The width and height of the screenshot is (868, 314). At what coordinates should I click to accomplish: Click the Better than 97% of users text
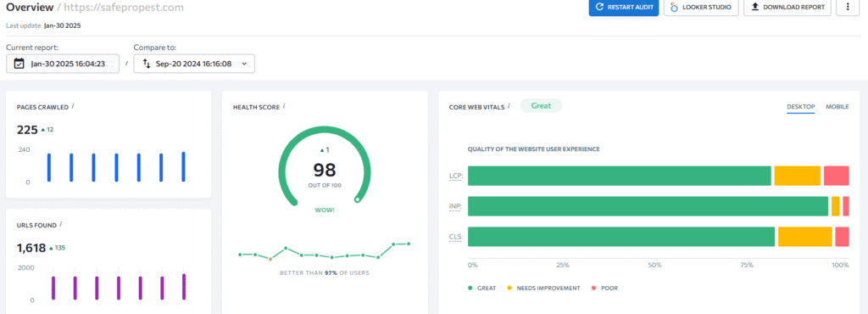(325, 273)
